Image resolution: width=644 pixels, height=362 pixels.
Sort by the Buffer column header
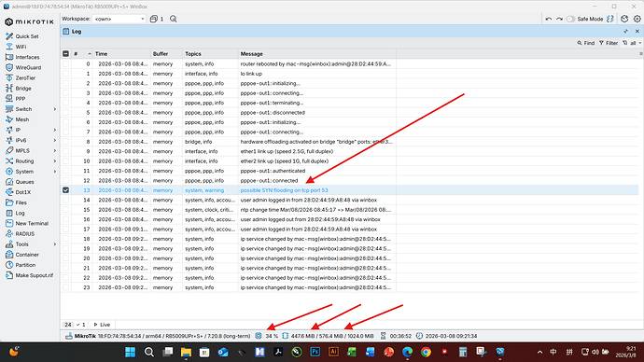(x=166, y=54)
